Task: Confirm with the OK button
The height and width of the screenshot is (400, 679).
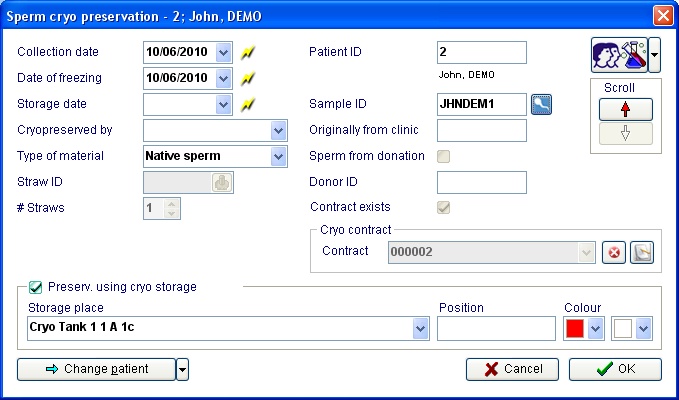Action: tap(615, 369)
